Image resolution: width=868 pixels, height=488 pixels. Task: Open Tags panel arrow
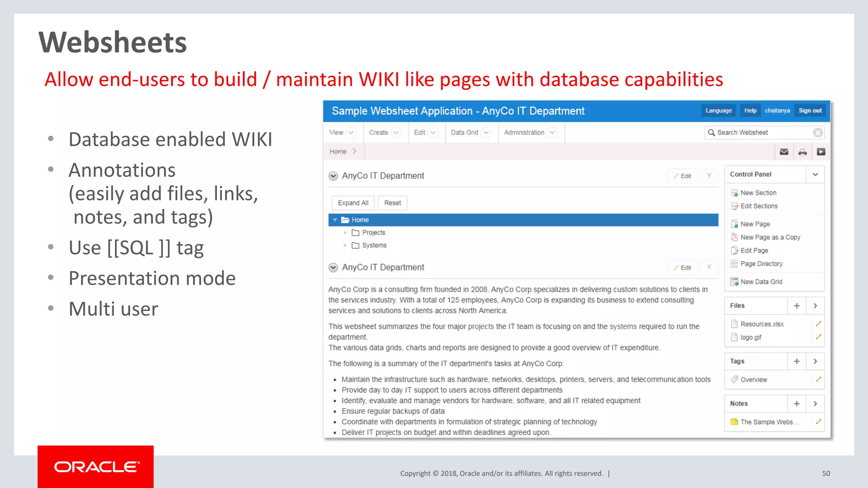pyautogui.click(x=815, y=361)
